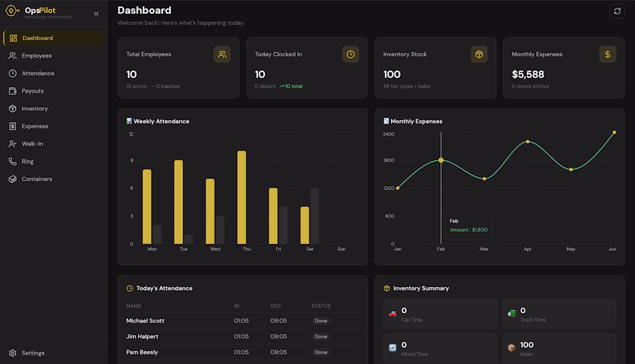Viewport: 635px width, 364px height.
Task: Click the STATUS column header
Action: pyautogui.click(x=321, y=306)
